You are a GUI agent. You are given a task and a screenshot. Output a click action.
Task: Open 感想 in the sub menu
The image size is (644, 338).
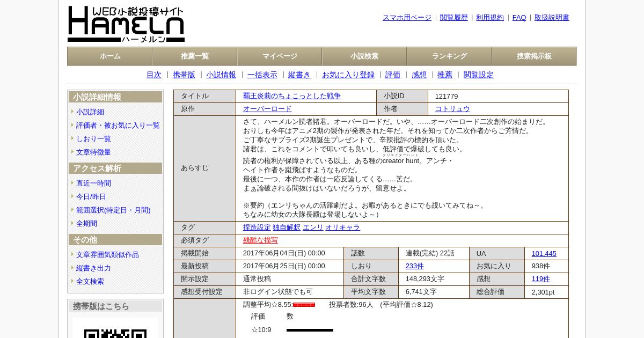click(419, 75)
